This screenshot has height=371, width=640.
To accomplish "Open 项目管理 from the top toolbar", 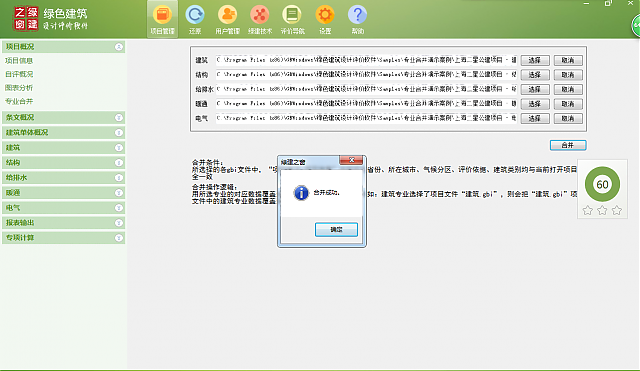I will [x=162, y=19].
